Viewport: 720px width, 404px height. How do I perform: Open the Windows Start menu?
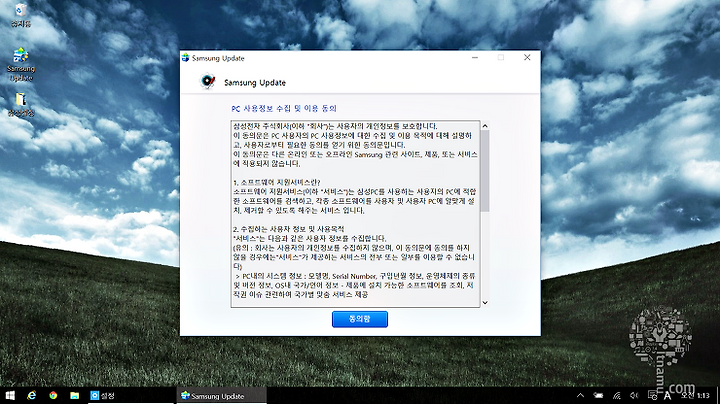[10, 395]
